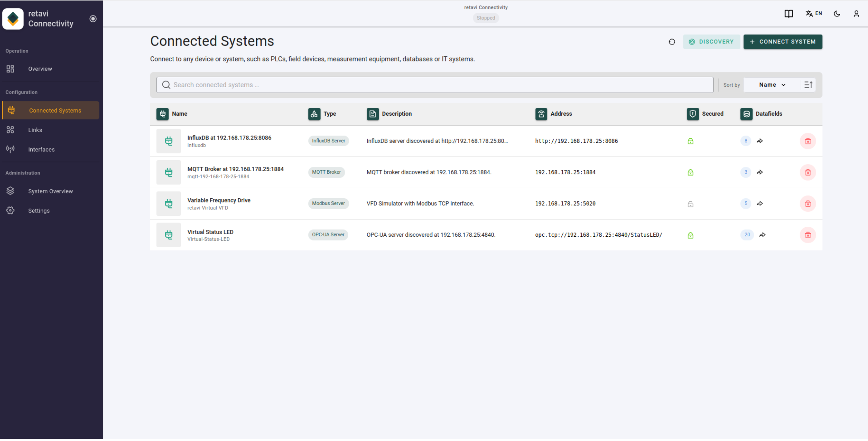
Task: Change language with the EN translate icon
Action: (813, 14)
